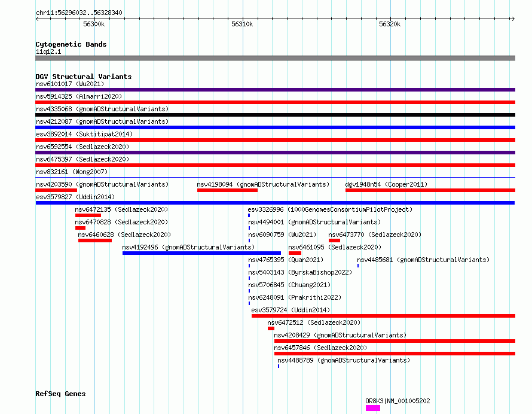Open the nsv4485681 gnomAD variant label
Screen dimensions: 532x414
tap(423, 260)
